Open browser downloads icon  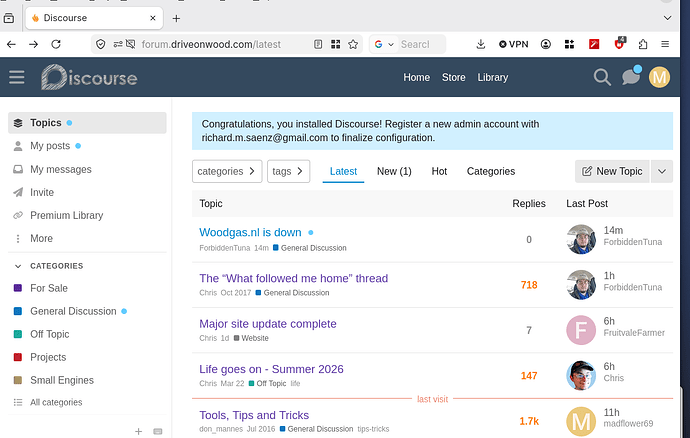[x=481, y=44]
